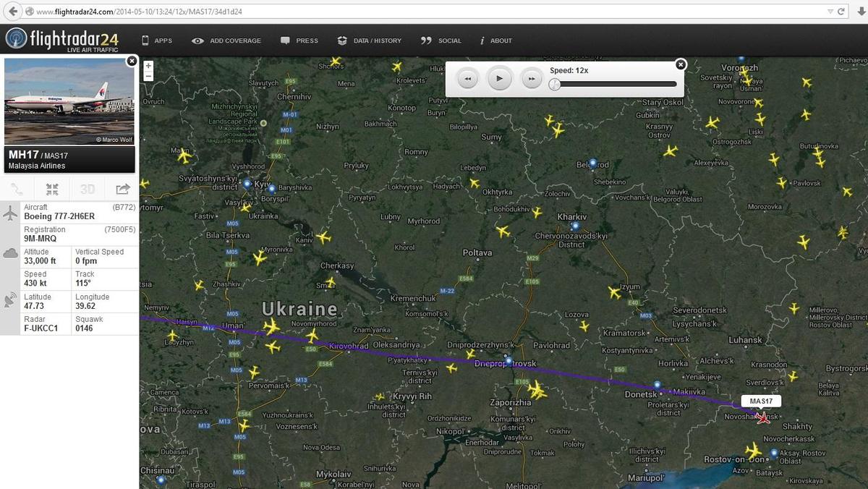Click the cloud icon beside Altitude row
Screen dimensions: 868x489
(x=11, y=253)
